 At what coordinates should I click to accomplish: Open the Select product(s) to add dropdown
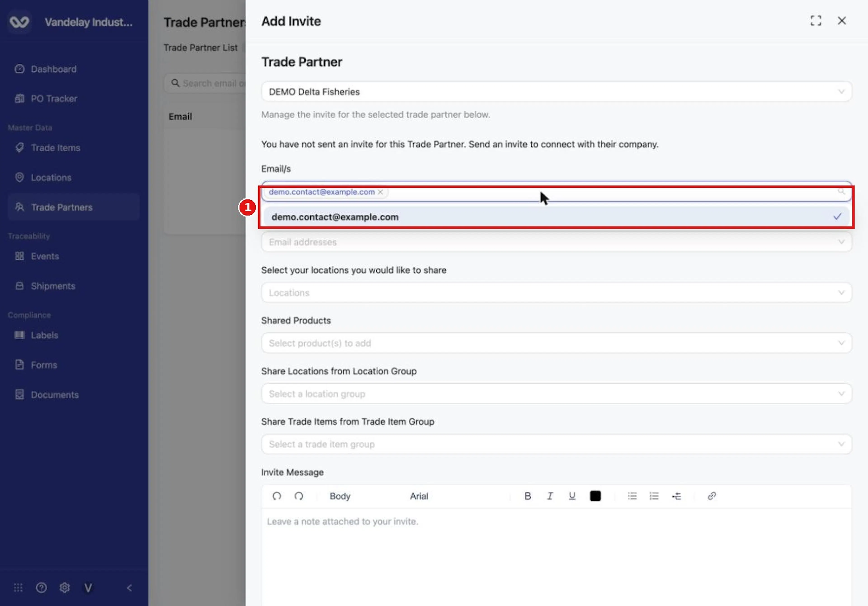(x=557, y=343)
